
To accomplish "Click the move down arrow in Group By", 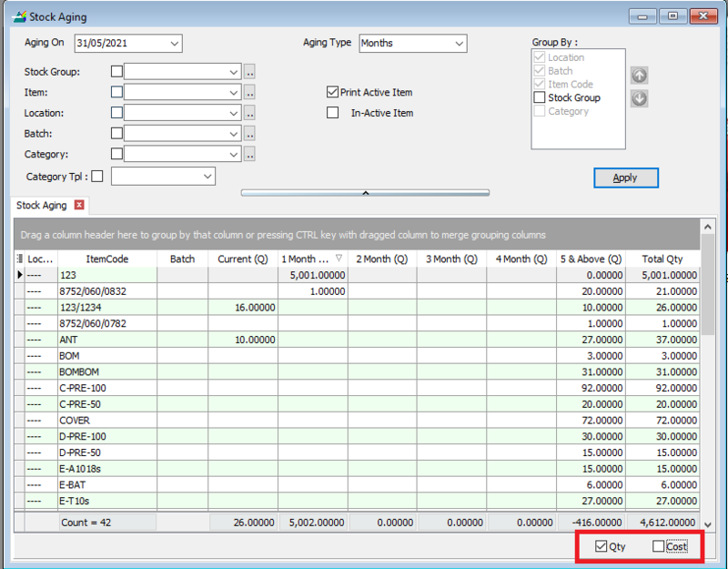I will click(x=639, y=98).
